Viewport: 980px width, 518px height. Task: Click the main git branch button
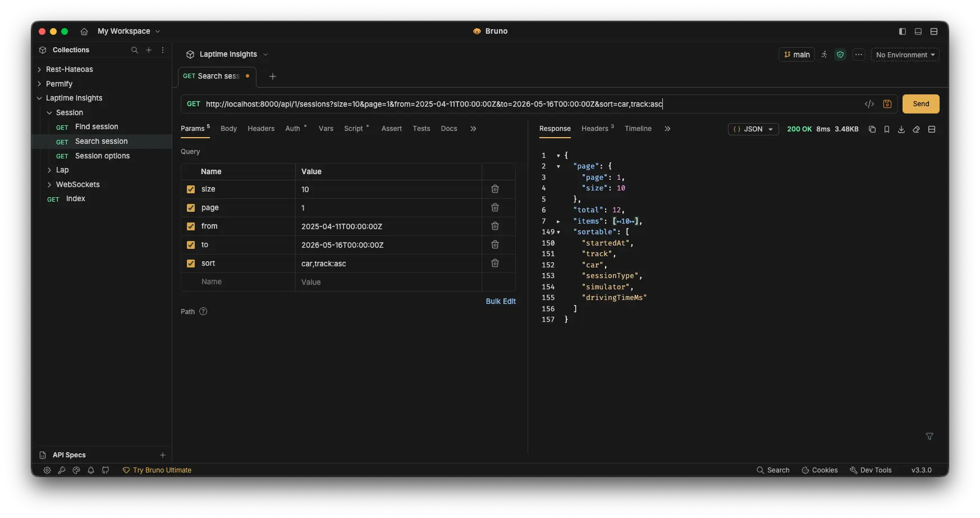796,55
